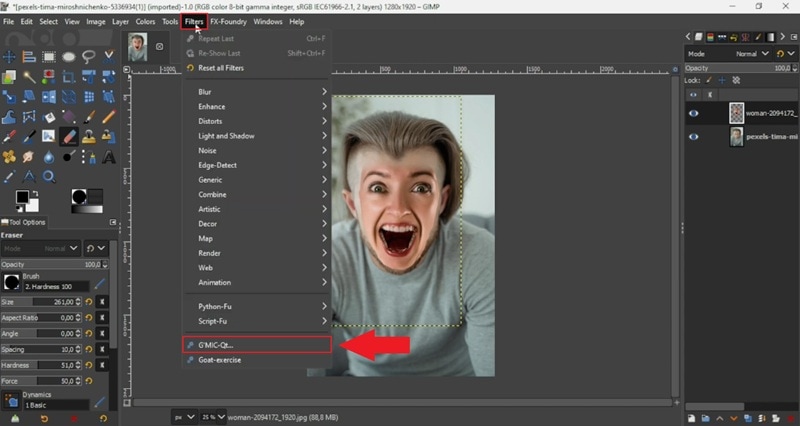The height and width of the screenshot is (426, 800).
Task: Select the Pencil tool
Action: (109, 117)
